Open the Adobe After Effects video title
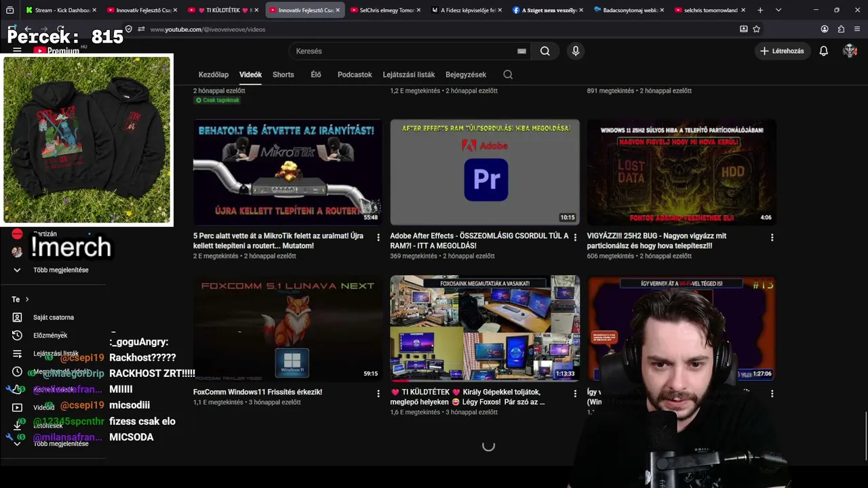 point(479,241)
